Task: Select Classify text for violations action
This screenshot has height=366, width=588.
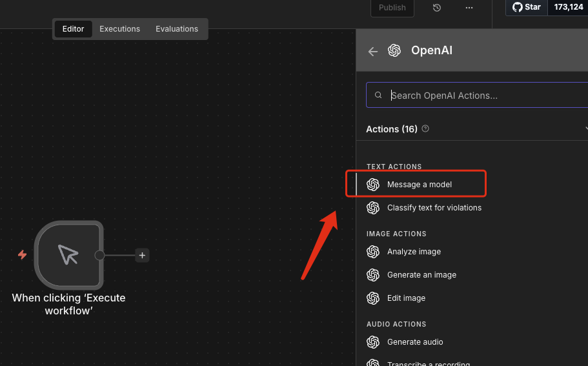Action: pos(434,208)
